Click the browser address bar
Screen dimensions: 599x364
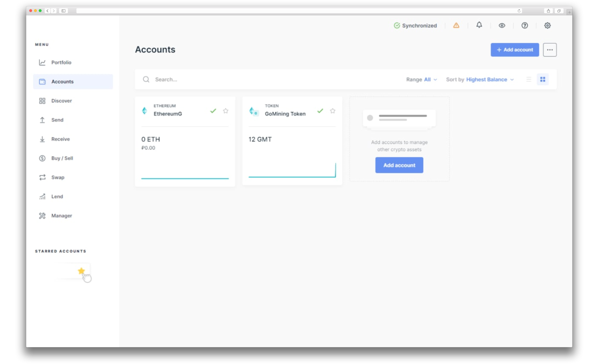click(299, 11)
